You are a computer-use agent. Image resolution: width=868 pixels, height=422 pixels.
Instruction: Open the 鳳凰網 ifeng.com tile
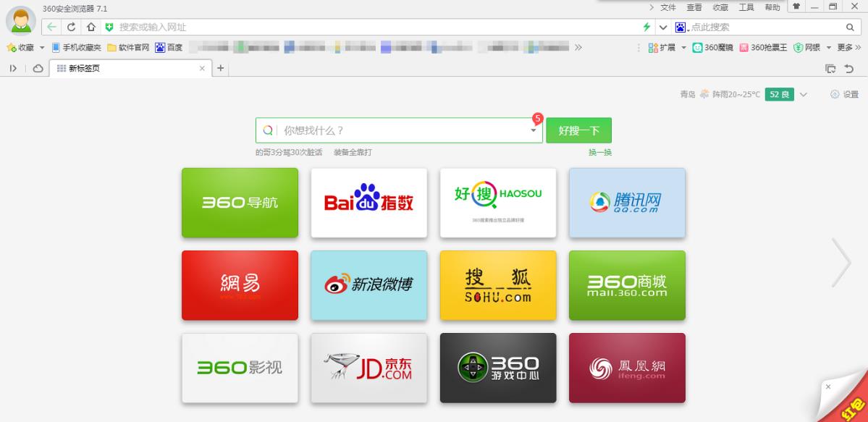click(x=627, y=368)
